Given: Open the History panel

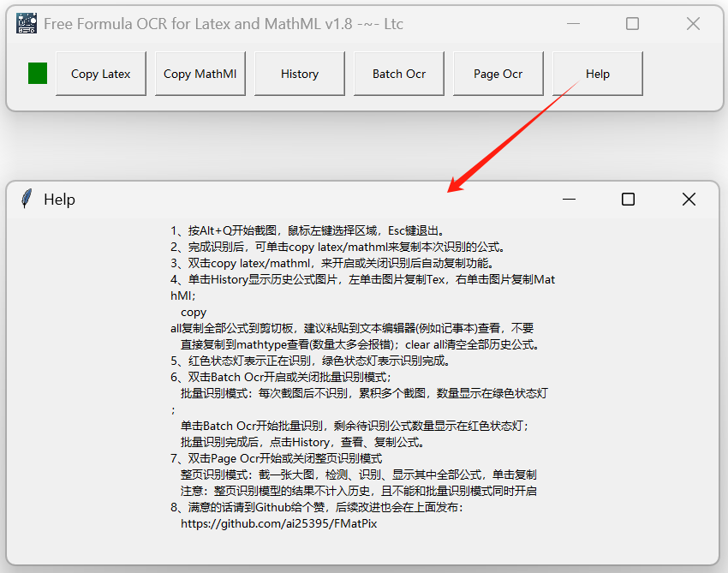Looking at the screenshot, I should click(300, 74).
